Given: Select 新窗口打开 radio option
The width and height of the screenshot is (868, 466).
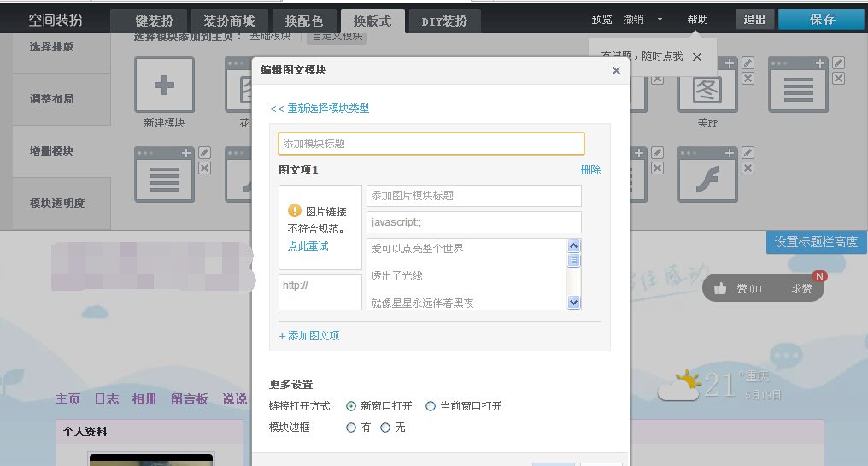Looking at the screenshot, I should [x=351, y=406].
